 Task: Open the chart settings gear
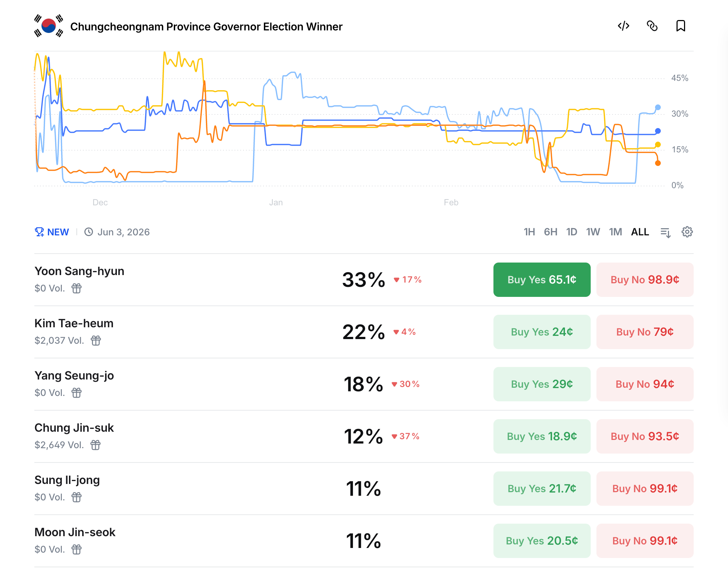click(x=687, y=232)
